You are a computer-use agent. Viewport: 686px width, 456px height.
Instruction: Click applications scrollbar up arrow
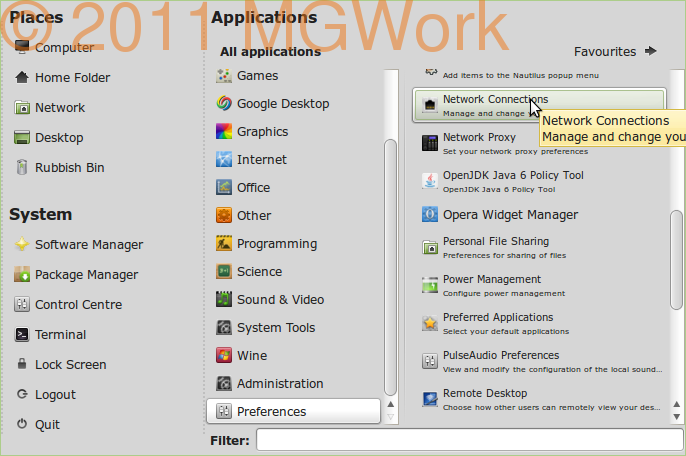(x=676, y=404)
